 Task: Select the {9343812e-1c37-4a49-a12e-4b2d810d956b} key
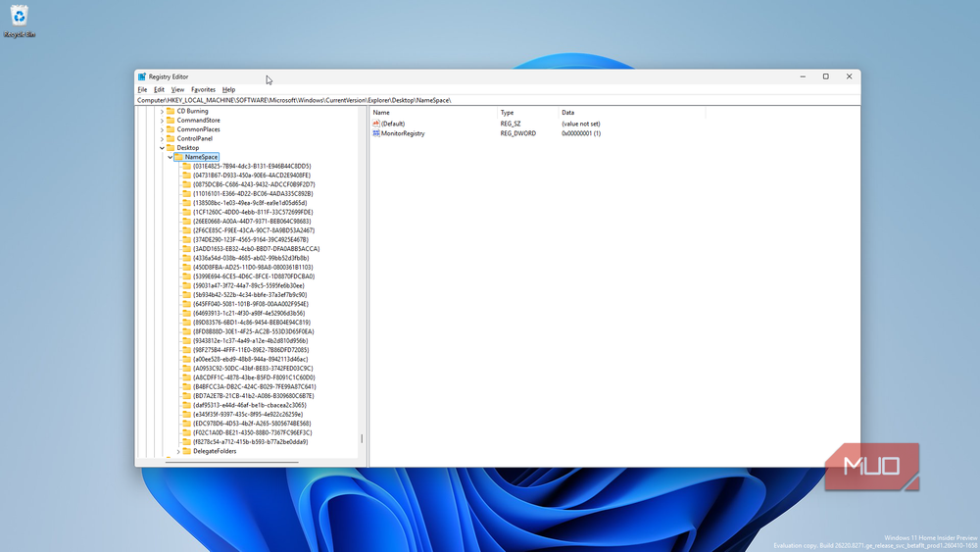[251, 340]
